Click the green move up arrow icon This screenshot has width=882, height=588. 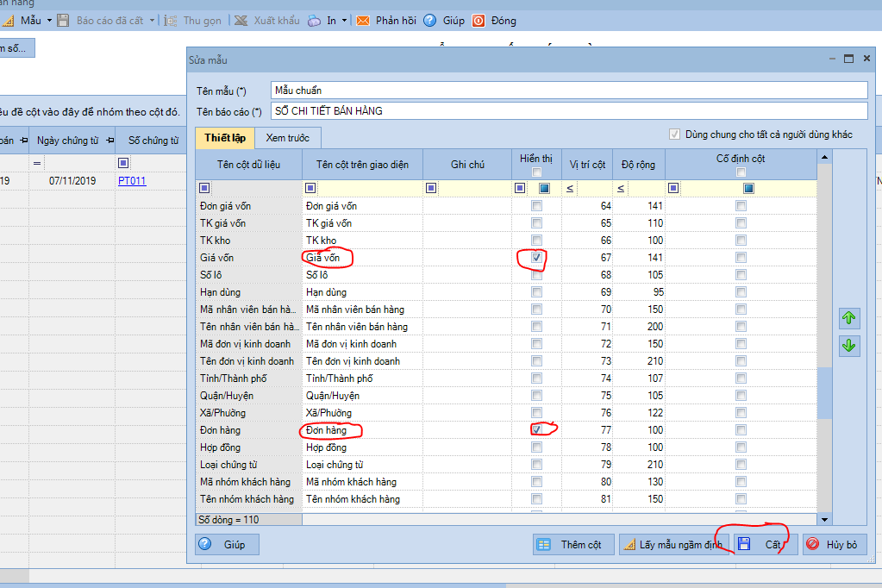(849, 318)
